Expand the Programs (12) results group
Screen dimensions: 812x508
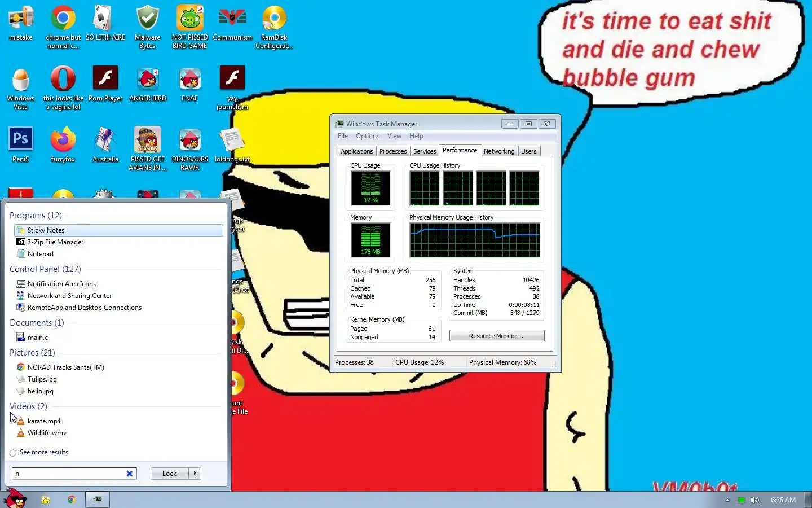tap(36, 216)
